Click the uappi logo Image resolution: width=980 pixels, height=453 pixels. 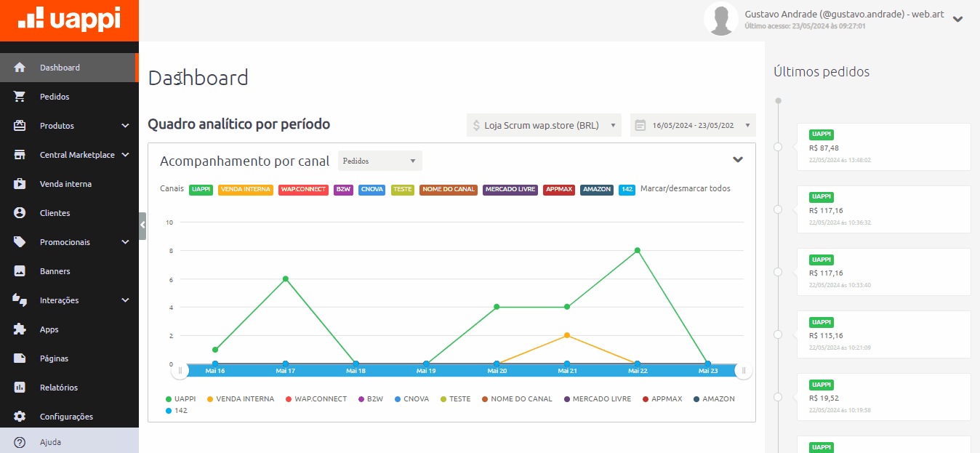click(x=69, y=20)
